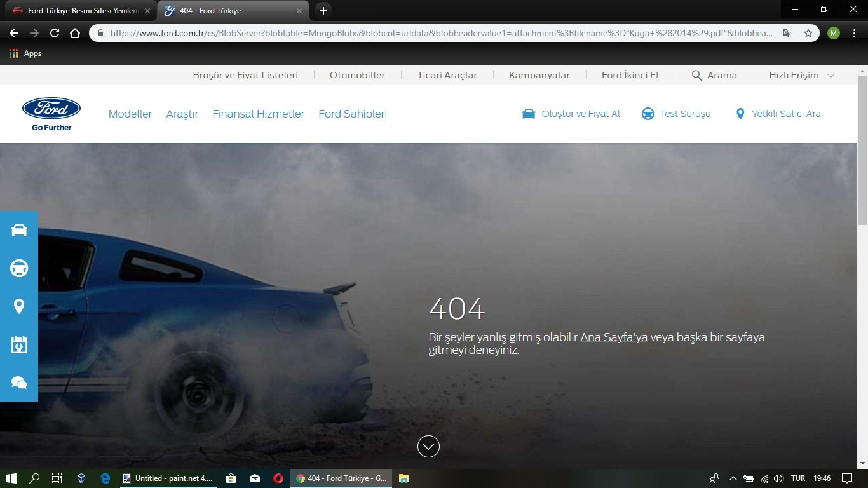Click the location pin sidebar icon
This screenshot has height=488, width=868.
pos(19,307)
